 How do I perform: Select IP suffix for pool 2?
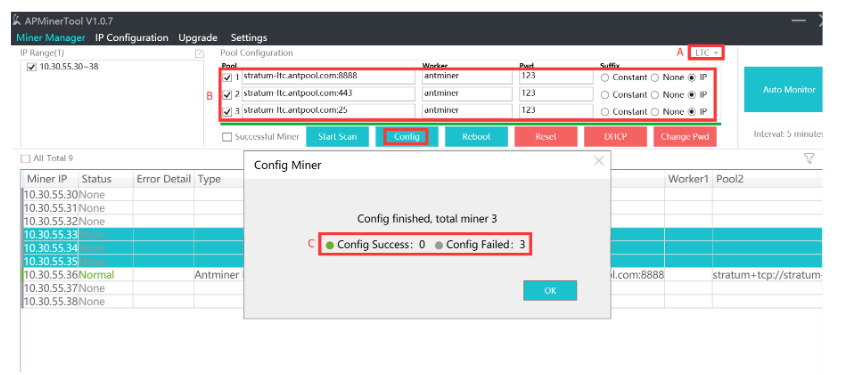(x=692, y=95)
